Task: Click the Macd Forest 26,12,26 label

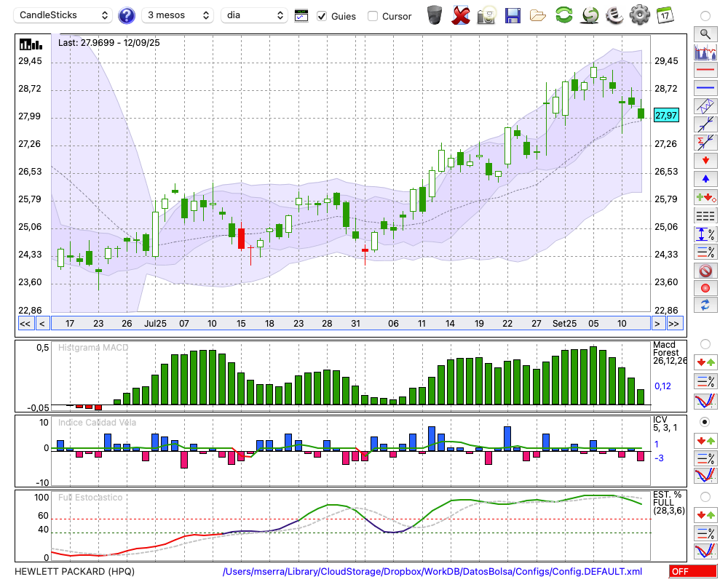Action: pos(669,353)
